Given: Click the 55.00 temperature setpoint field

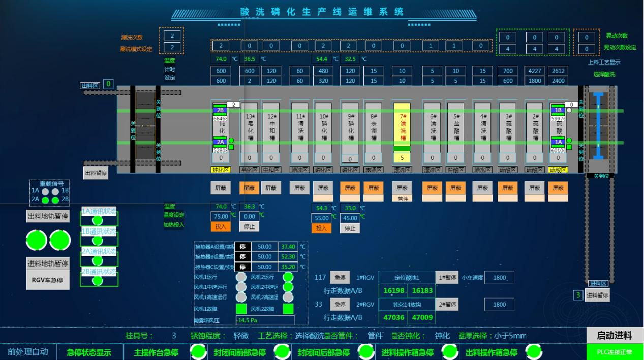Looking at the screenshot, I should pyautogui.click(x=322, y=218).
